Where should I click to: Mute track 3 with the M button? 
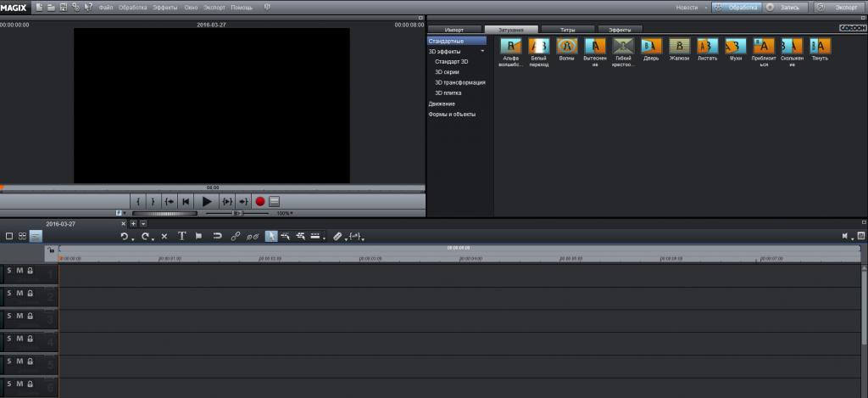click(19, 316)
